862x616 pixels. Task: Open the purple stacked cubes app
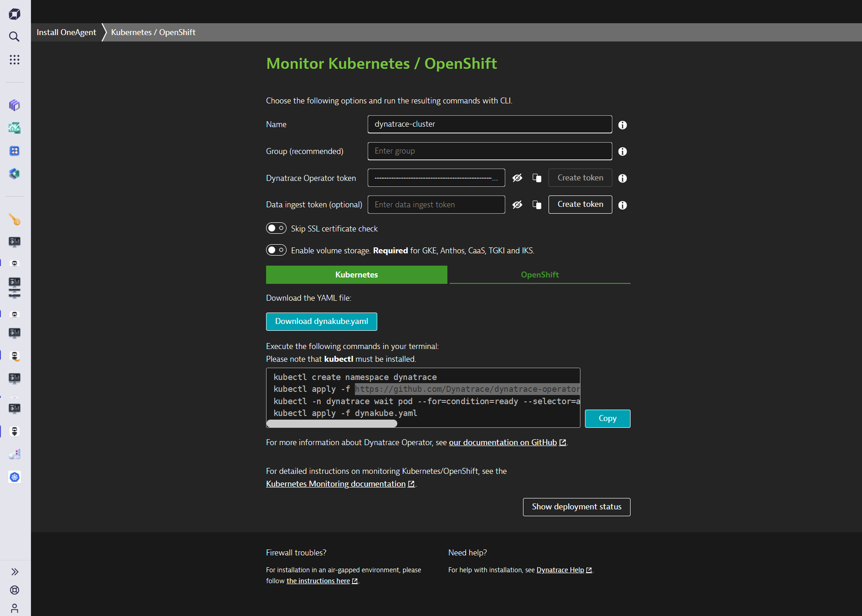click(15, 105)
